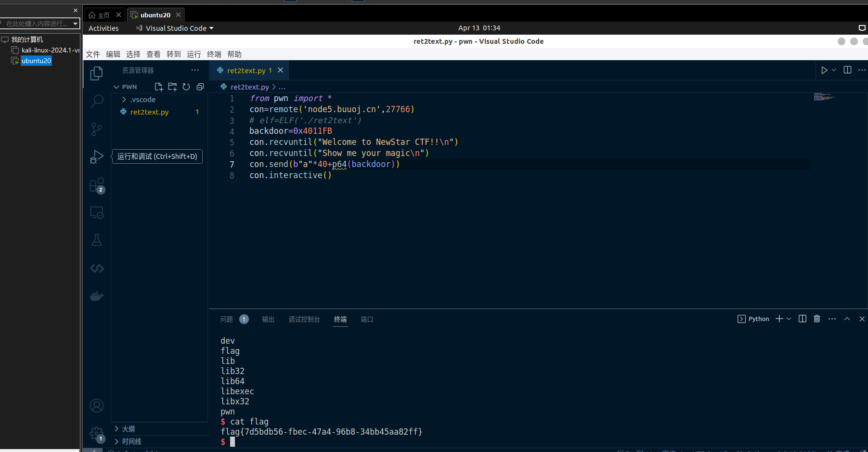The image size is (868, 452).
Task: Select ret2text.py in explorer tree
Action: pos(159,112)
